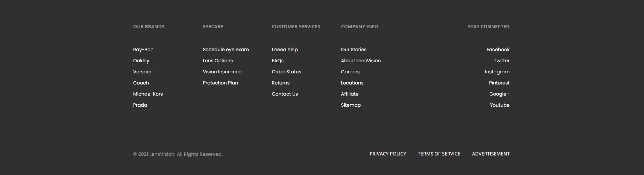
Task: Go to Contact Us page
Action: pos(285,94)
